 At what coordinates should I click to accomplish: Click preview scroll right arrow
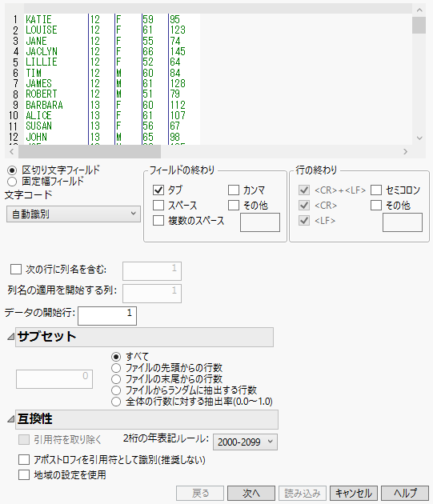405,151
